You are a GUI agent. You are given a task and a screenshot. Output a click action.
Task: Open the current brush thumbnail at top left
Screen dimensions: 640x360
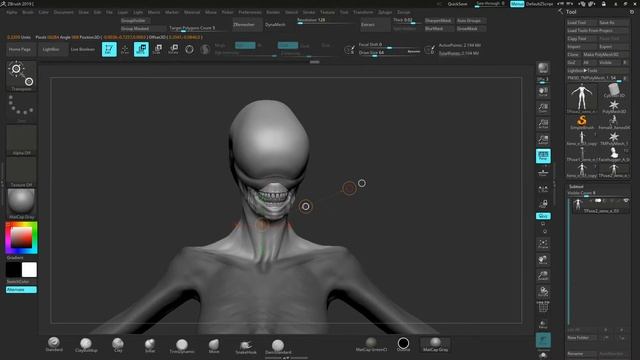21,76
